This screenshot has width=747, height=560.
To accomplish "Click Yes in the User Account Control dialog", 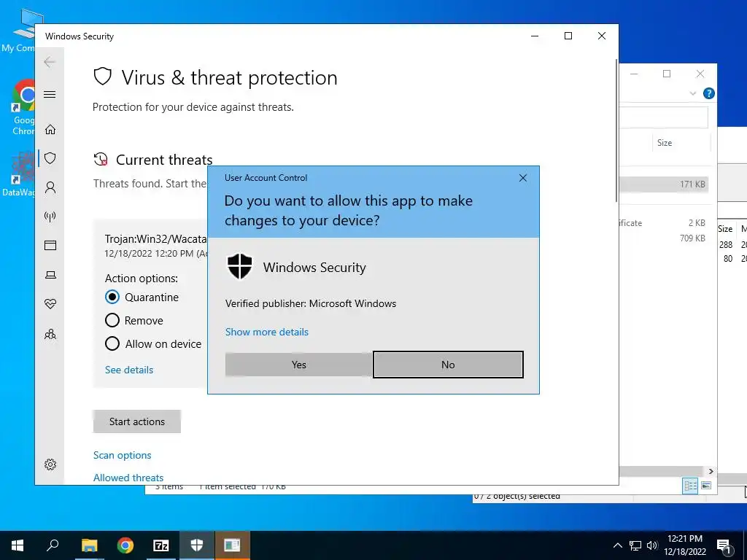I will (x=298, y=365).
